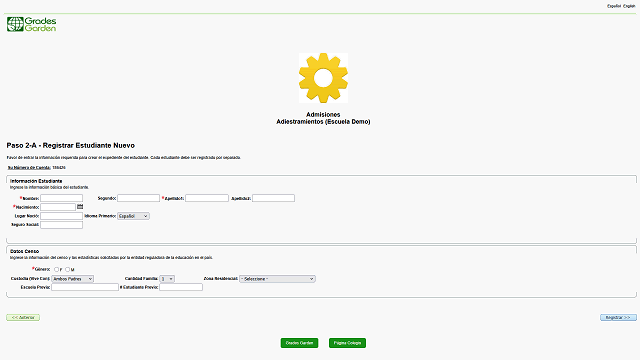Open the Custodia Ambos Padres dropdown
The width and height of the screenshot is (640, 360).
[73, 279]
